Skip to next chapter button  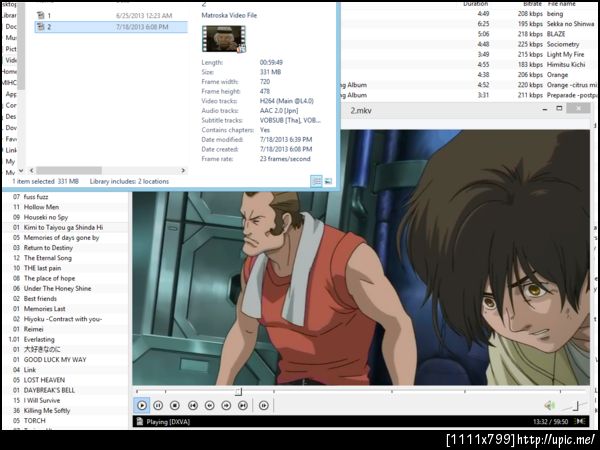(243, 405)
